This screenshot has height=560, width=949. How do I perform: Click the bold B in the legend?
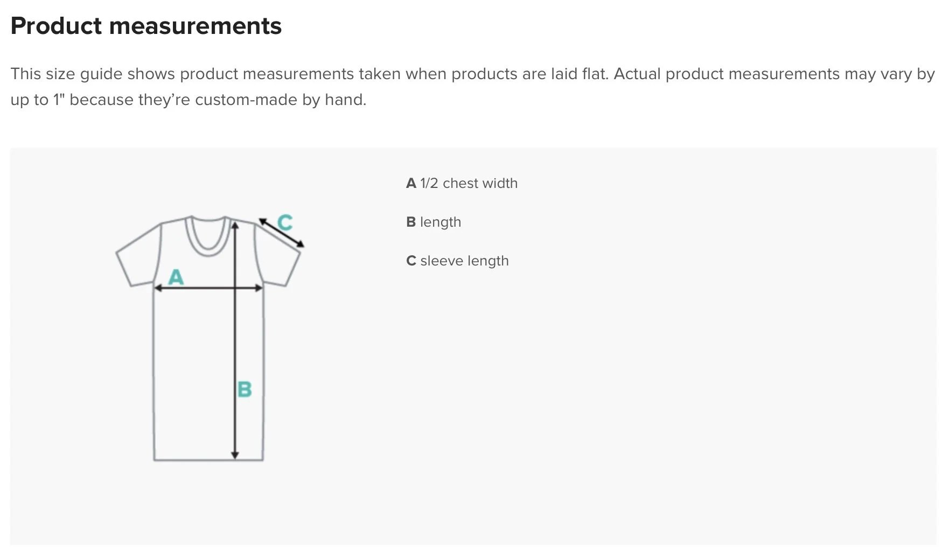point(411,222)
